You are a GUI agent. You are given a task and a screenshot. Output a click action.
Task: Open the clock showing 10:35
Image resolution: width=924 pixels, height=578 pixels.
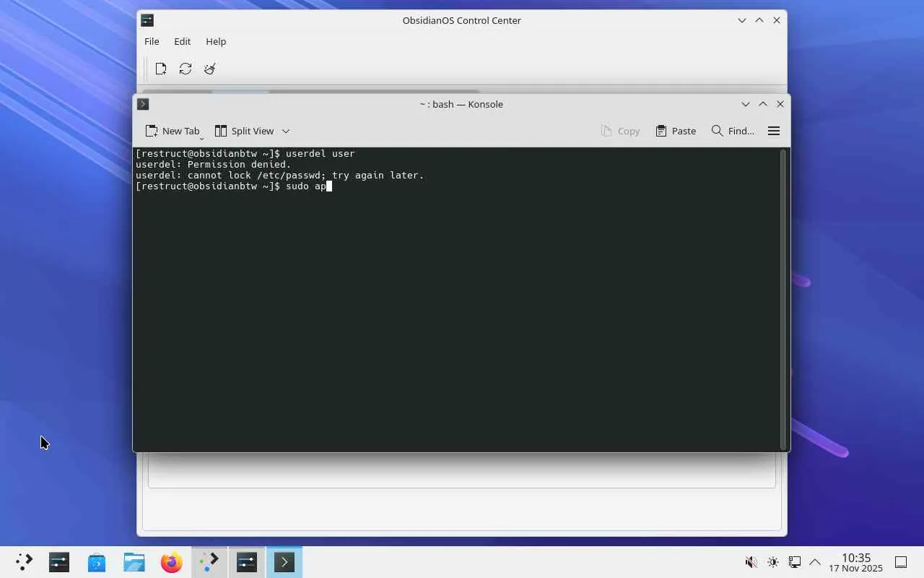(856, 562)
